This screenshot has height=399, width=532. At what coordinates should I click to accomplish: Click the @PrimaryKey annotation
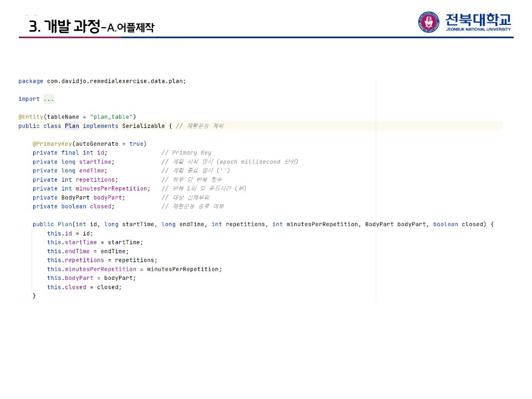tap(53, 144)
